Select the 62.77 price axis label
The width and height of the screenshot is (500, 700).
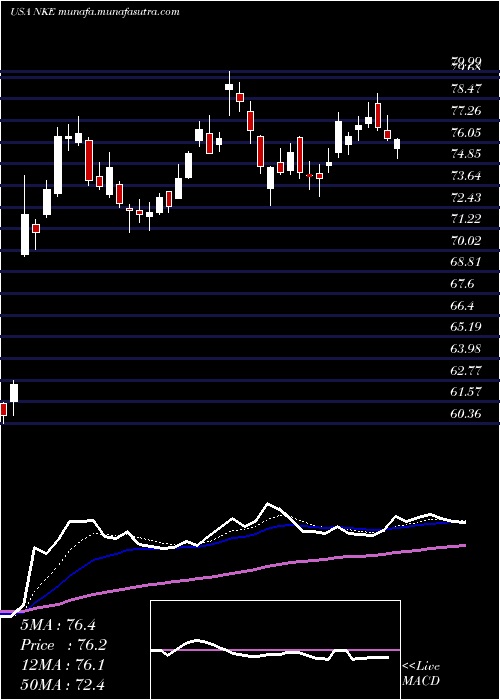pyautogui.click(x=467, y=370)
